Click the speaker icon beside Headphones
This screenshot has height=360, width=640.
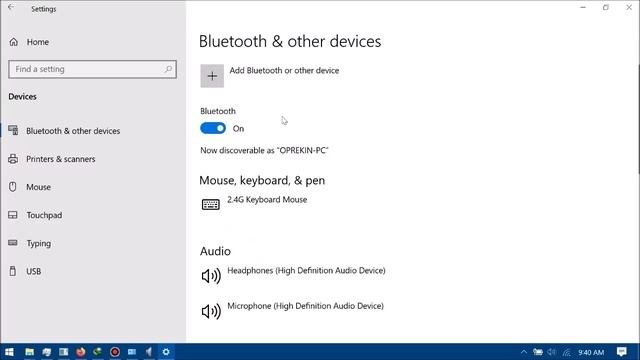coord(211,276)
